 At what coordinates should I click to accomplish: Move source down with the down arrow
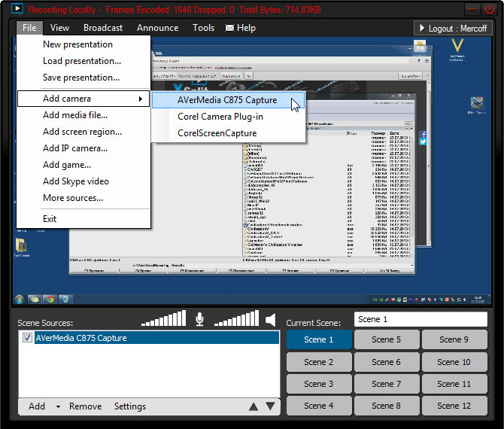coord(270,406)
